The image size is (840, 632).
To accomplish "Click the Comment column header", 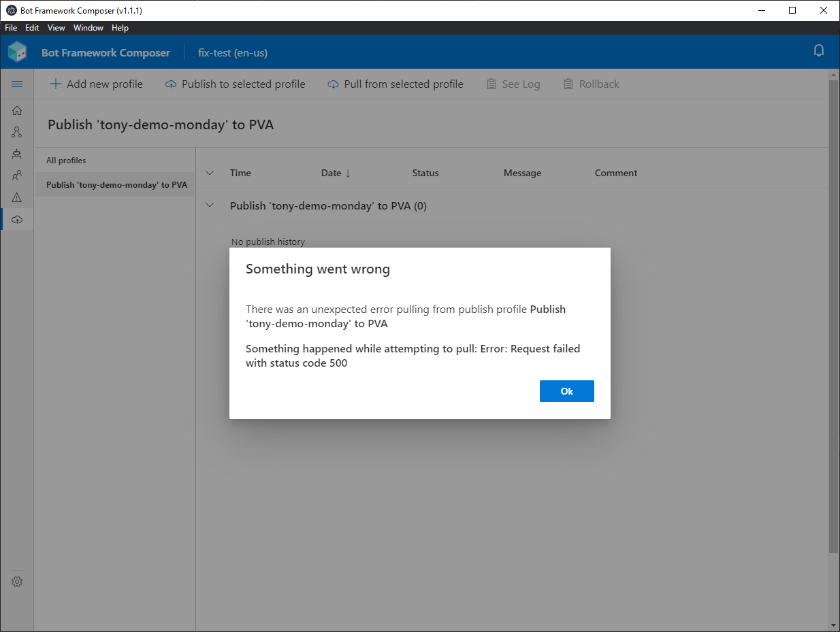I will 616,173.
